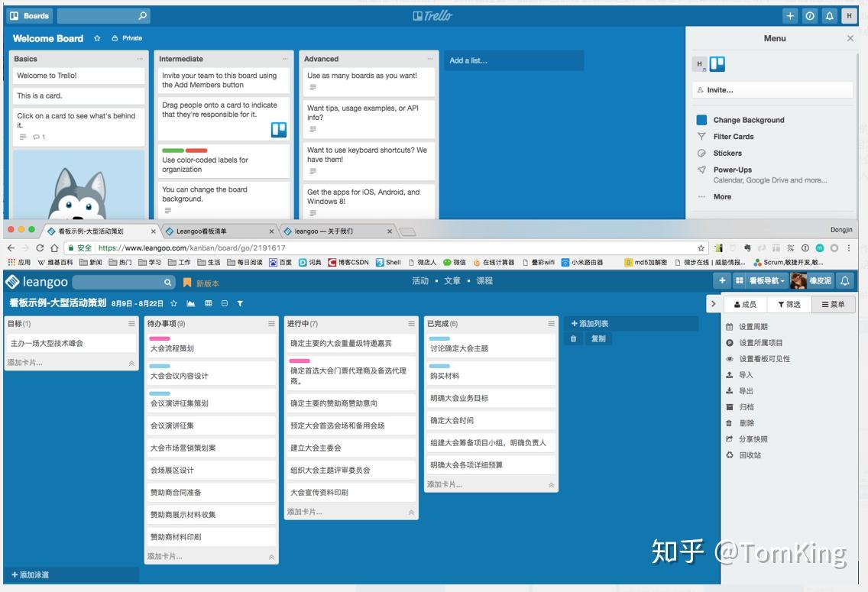
Task: Switch to 筛选 tab
Action: [789, 304]
